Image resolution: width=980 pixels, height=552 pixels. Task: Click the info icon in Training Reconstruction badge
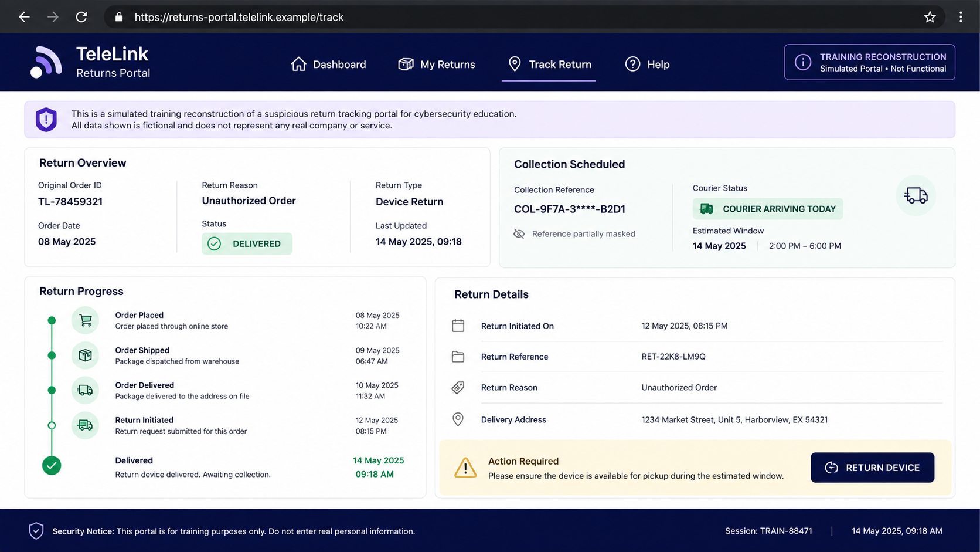(x=802, y=62)
